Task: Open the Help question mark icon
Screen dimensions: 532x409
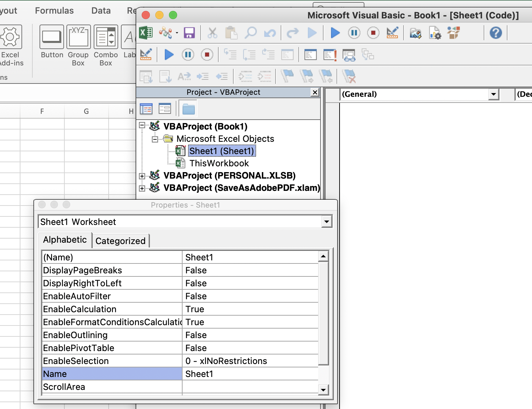Action: pyautogui.click(x=496, y=33)
